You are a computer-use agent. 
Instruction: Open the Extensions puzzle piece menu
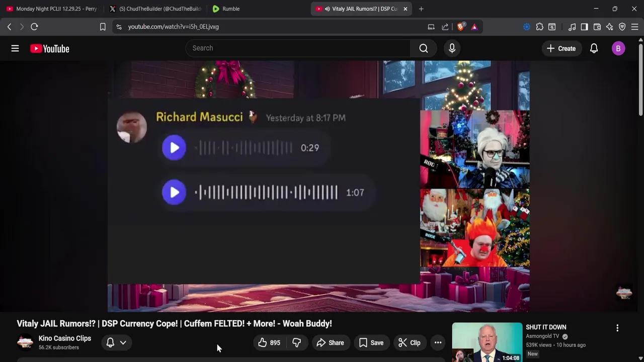(x=539, y=27)
